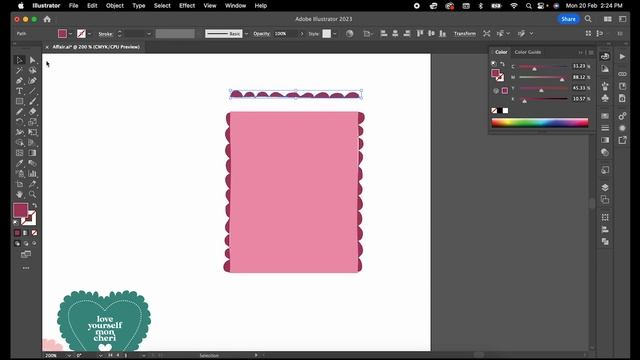The width and height of the screenshot is (640, 360).
Task: Activate the Type tool
Action: coord(19,91)
